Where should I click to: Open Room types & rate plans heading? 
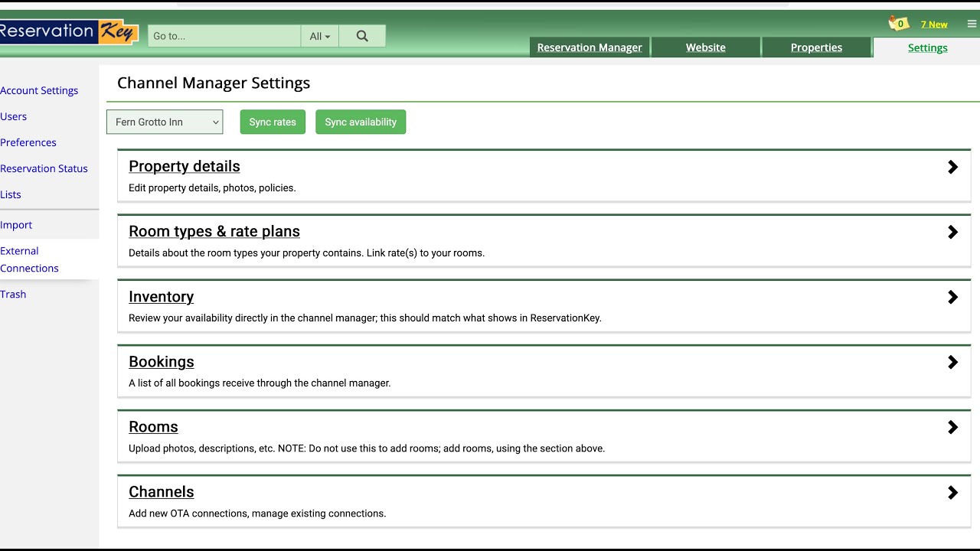[x=214, y=231]
